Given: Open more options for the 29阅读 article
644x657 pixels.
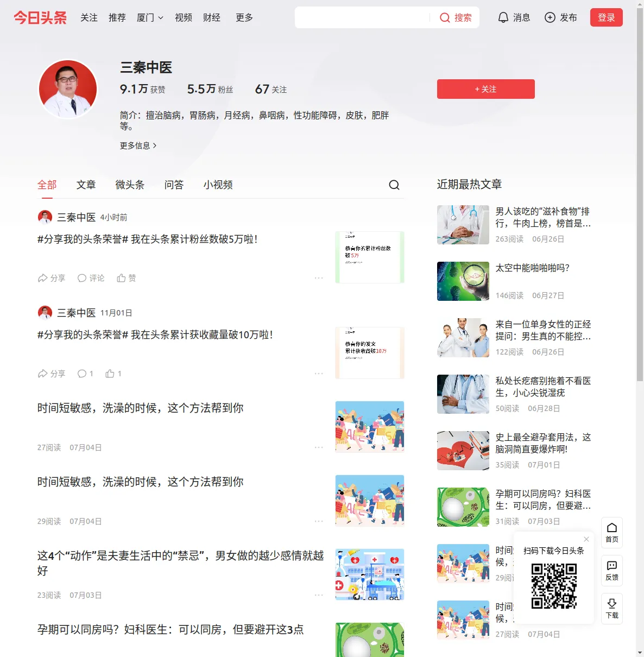Looking at the screenshot, I should tap(319, 521).
